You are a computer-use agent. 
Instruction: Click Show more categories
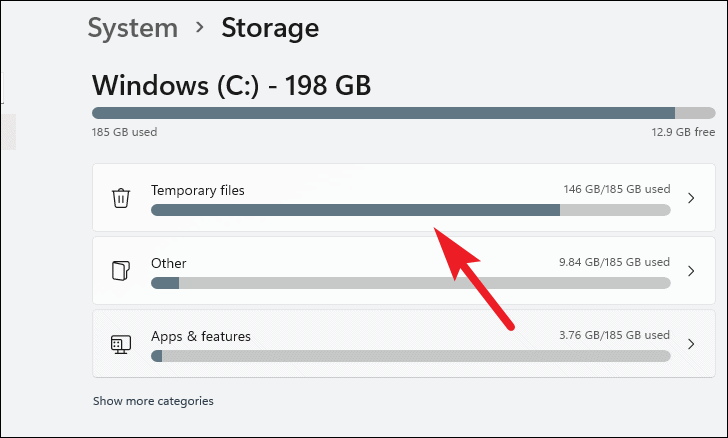153,401
